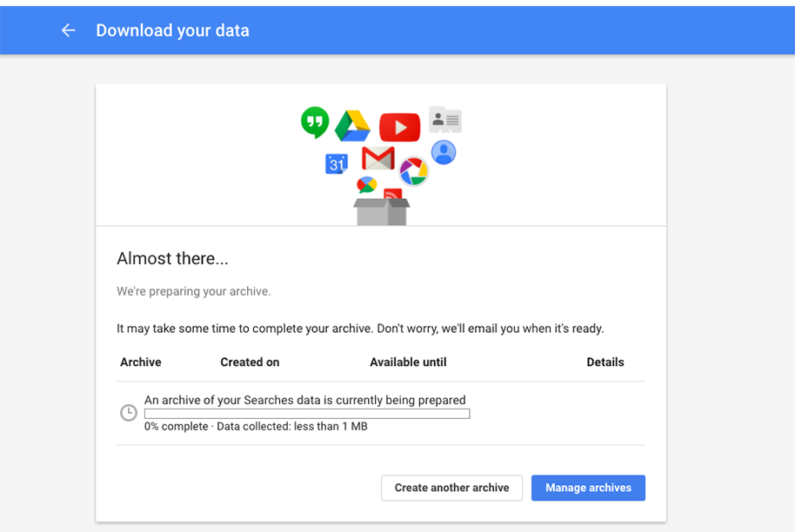Click the Manage archives button
The height and width of the screenshot is (532, 795).
588,488
